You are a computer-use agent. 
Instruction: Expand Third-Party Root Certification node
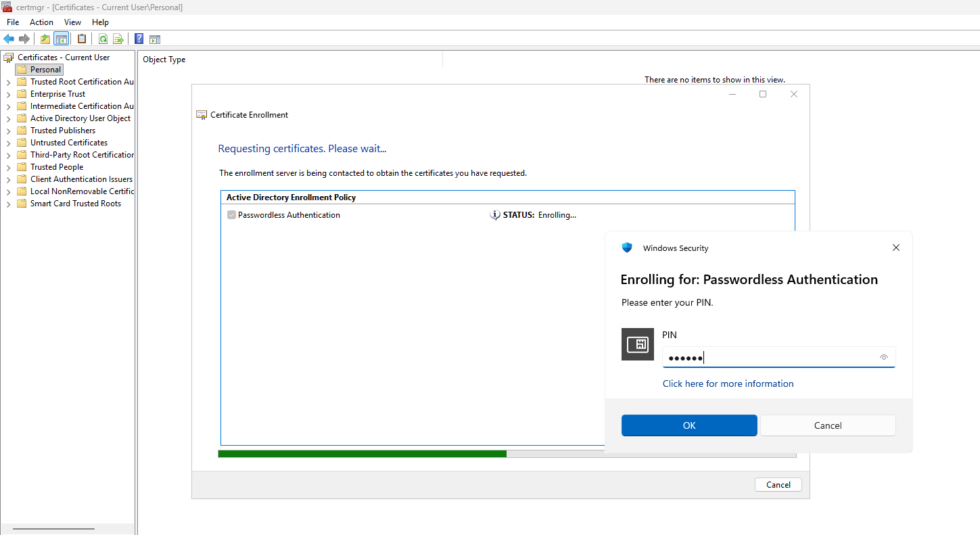tap(8, 155)
